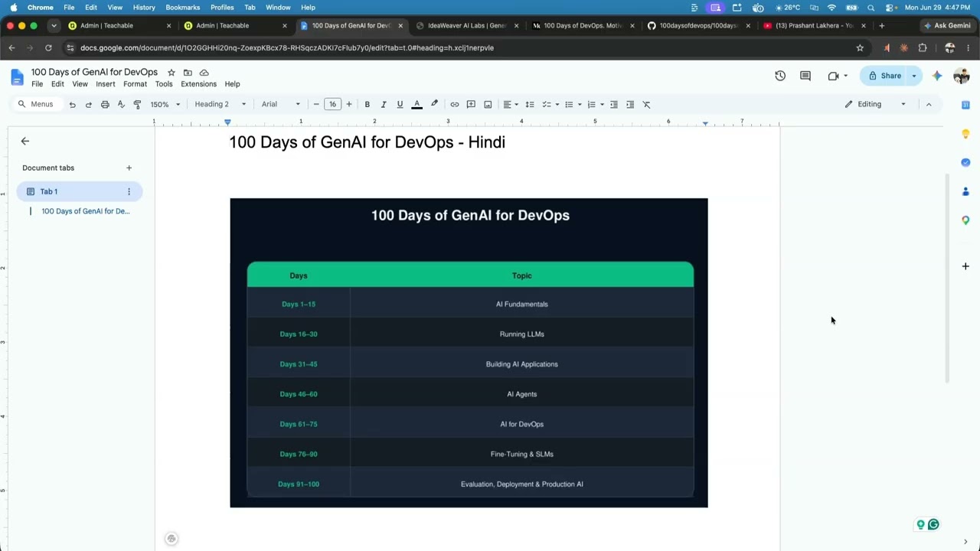Move document using folder icon
The width and height of the screenshot is (980, 551).
click(188, 72)
